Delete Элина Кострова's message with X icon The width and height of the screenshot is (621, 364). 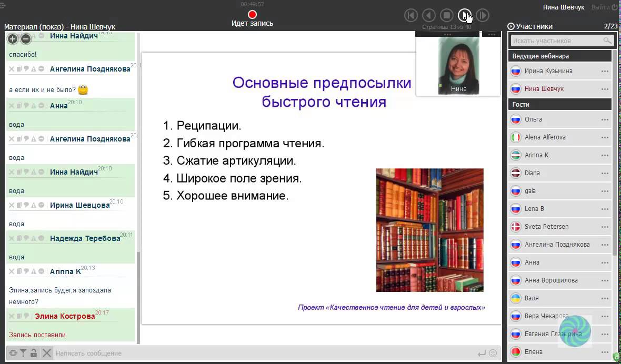[x=12, y=316]
